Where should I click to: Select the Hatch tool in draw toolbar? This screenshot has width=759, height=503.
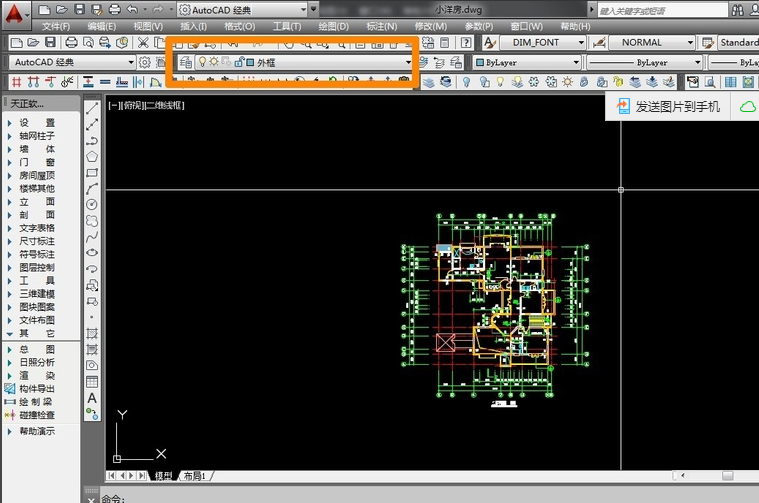92,333
